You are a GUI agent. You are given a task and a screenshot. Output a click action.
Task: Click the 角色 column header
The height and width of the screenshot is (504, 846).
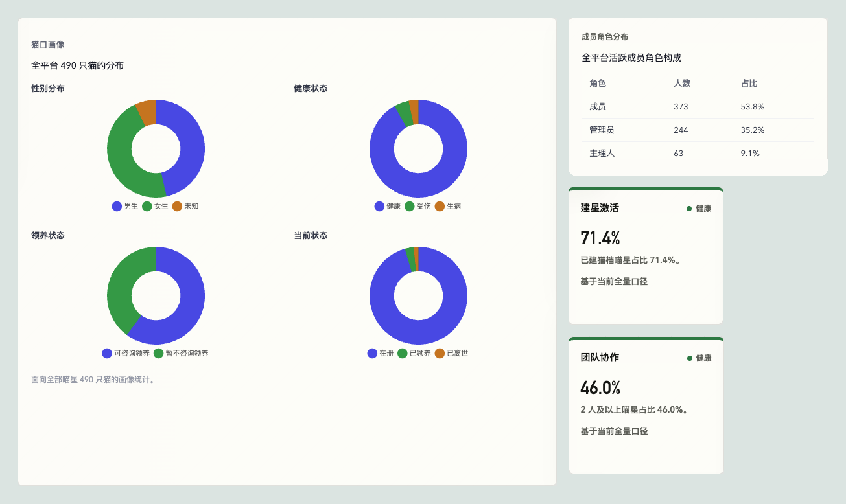(x=598, y=84)
